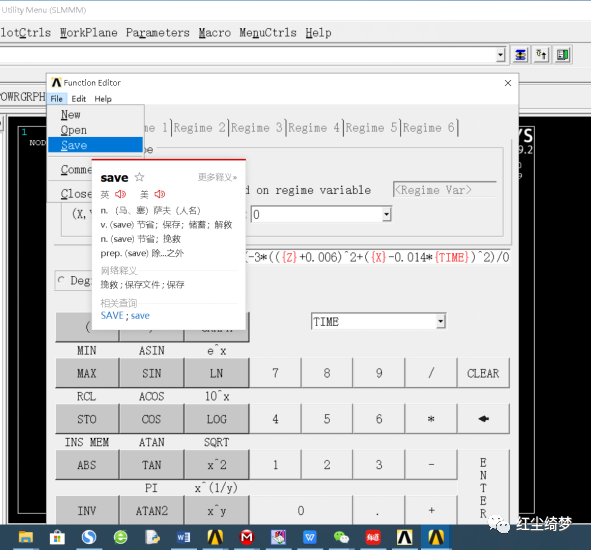
Task: Click the SIN function button
Action: pos(152,373)
